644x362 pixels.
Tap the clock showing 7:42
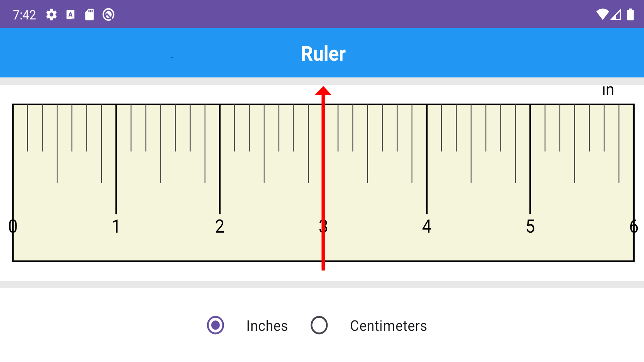(24, 15)
